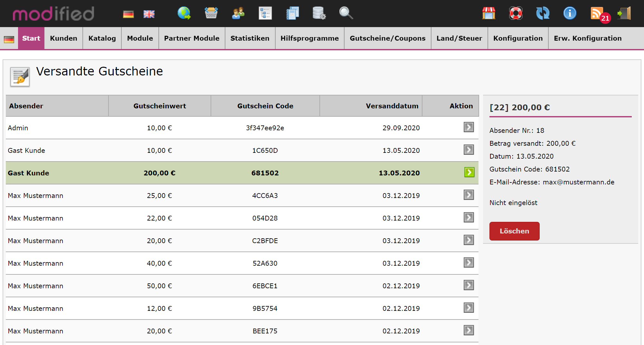This screenshot has width=644, height=345.
Task: Open the Statistiken menu
Action: tap(250, 38)
